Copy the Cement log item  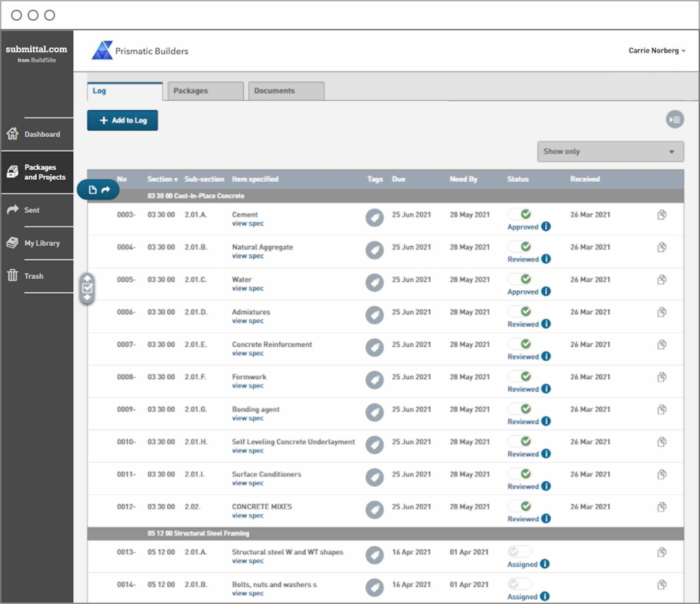[662, 215]
